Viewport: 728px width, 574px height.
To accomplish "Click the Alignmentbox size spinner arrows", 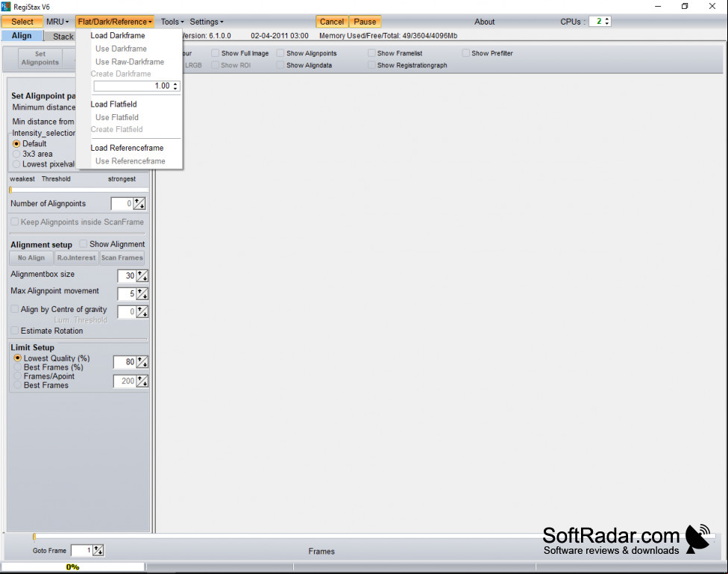I will click(142, 275).
